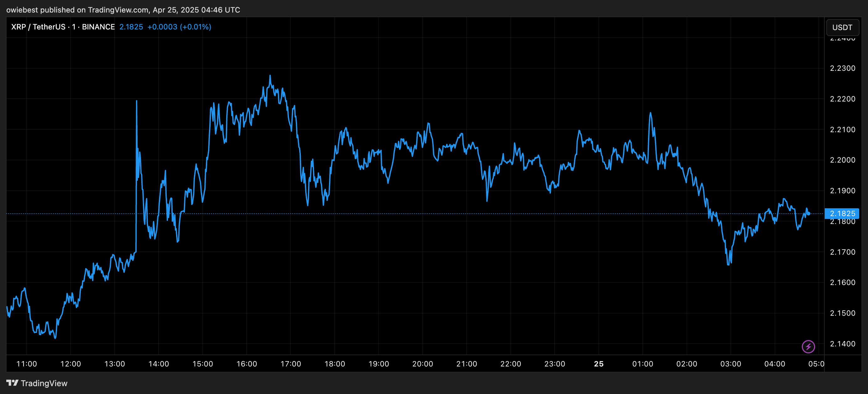Click the current price label 2.1825
This screenshot has height=394, width=868.
click(x=842, y=214)
